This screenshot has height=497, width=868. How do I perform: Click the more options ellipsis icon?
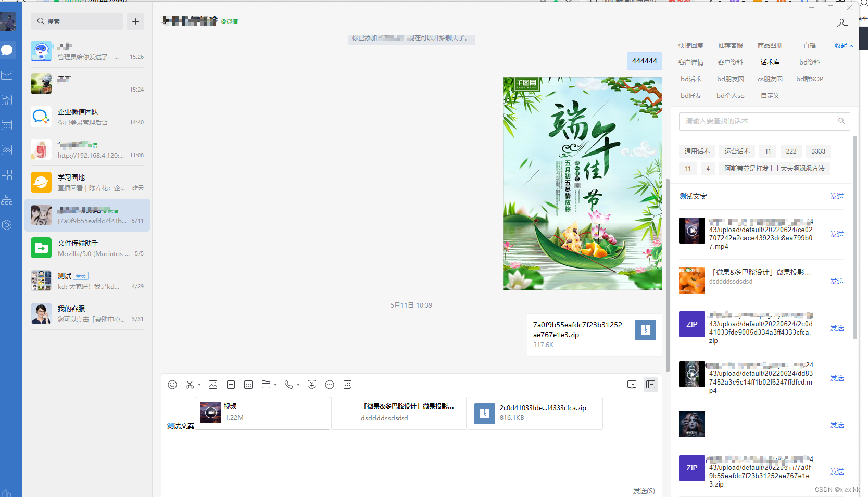(x=330, y=385)
